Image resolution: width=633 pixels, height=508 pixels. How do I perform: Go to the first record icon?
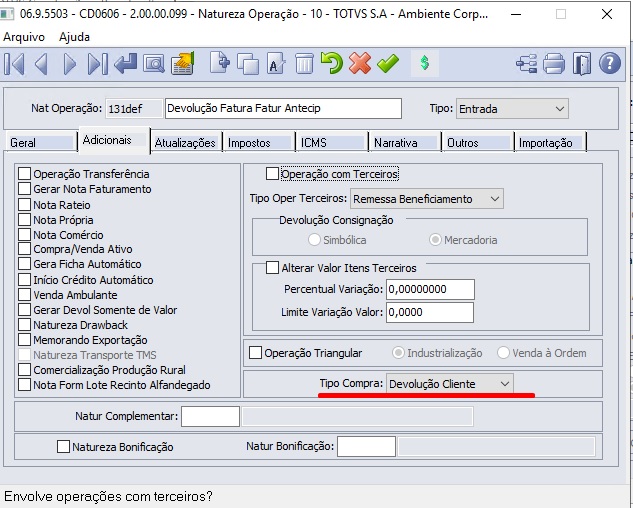point(15,64)
